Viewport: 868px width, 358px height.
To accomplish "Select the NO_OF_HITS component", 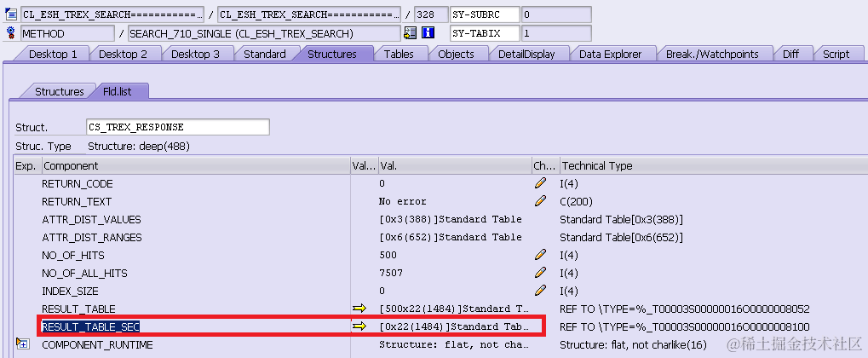I will (x=73, y=255).
